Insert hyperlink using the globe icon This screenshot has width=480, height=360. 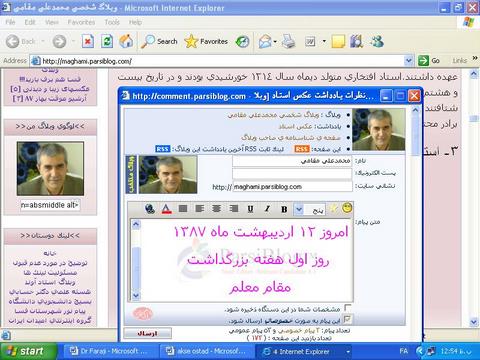150,209
